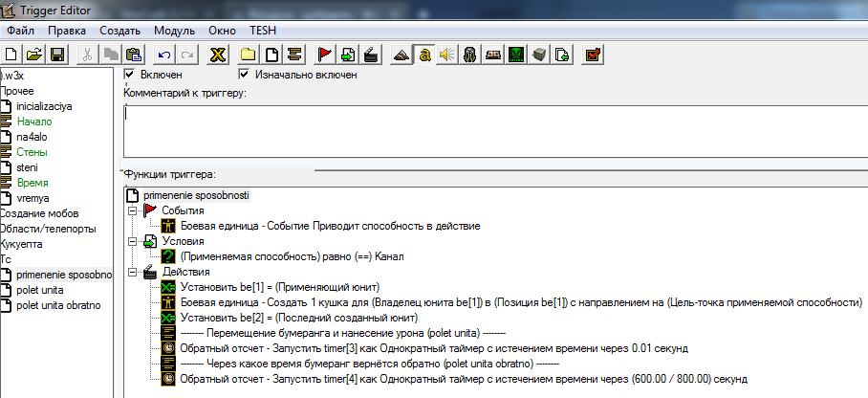Click the Test Map checkmark icon
This screenshot has width=868, height=398.
pos(593,55)
